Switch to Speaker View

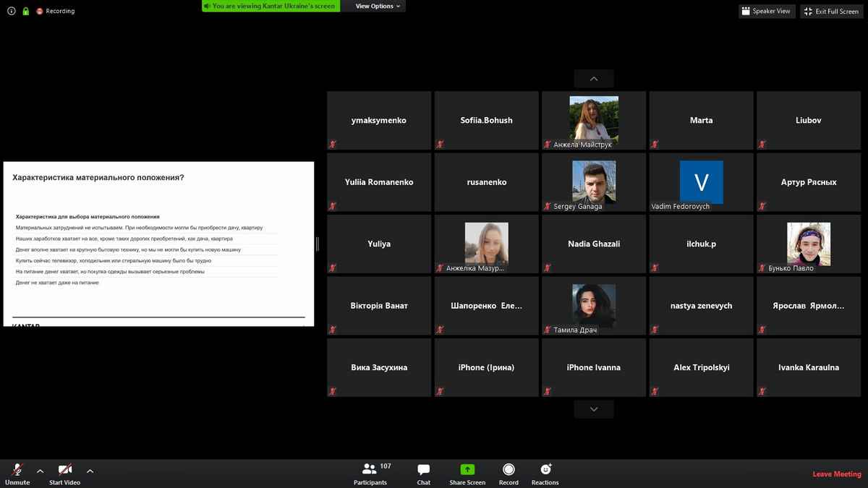[x=767, y=12]
